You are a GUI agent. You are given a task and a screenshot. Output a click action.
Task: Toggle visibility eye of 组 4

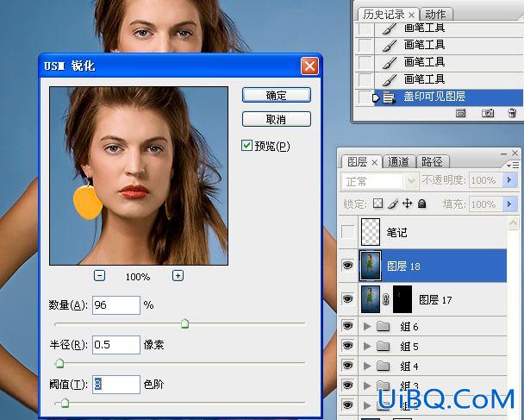click(x=347, y=366)
